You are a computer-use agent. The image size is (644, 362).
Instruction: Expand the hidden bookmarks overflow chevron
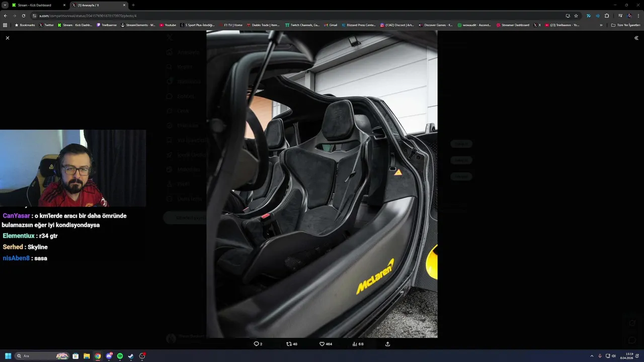point(601,25)
